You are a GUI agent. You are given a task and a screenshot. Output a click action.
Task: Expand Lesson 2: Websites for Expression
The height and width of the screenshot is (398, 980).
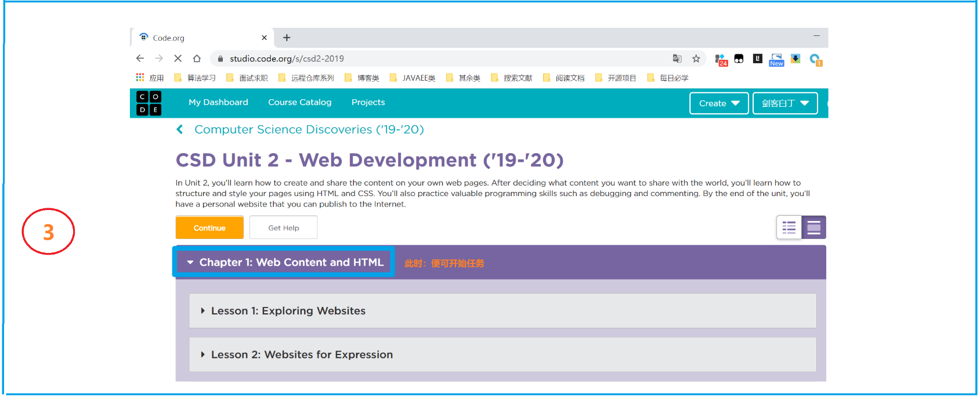tap(502, 354)
